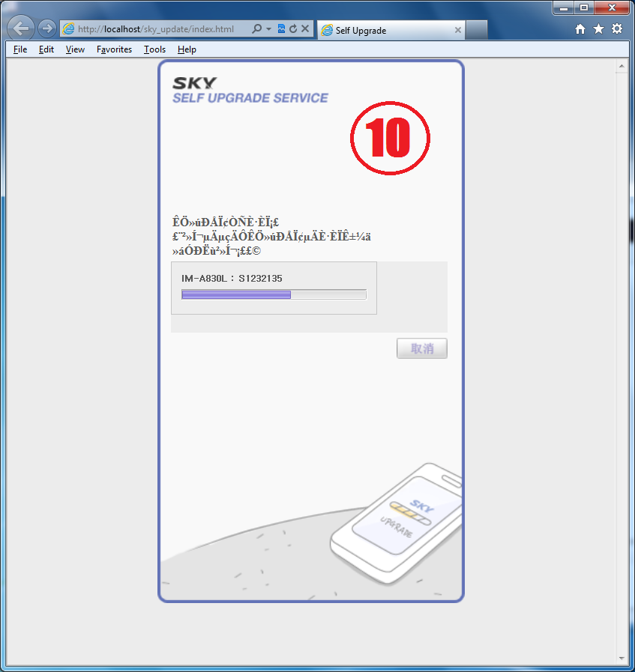This screenshot has height=672, width=635.
Task: Click the scrollbar up arrow
Action: (622, 66)
